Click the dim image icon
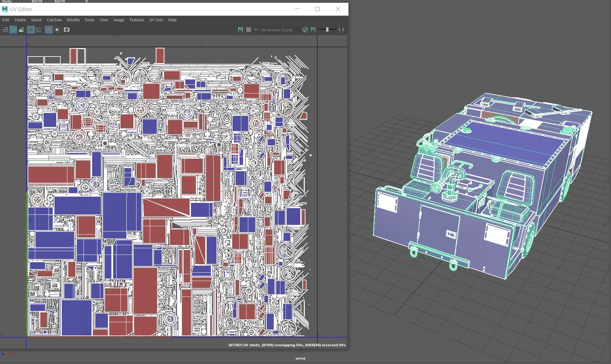Screen dimensions: 611x364 (x=313, y=30)
